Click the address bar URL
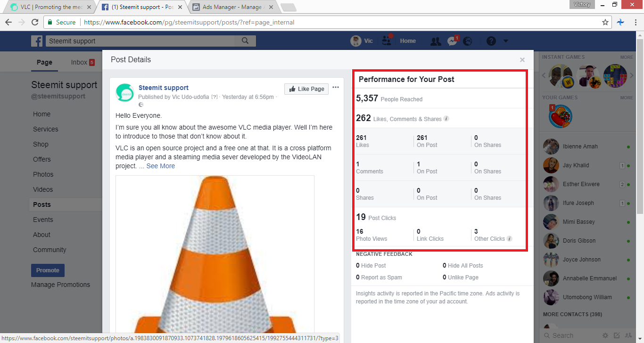Viewport: 644px width, 343px height. point(189,22)
